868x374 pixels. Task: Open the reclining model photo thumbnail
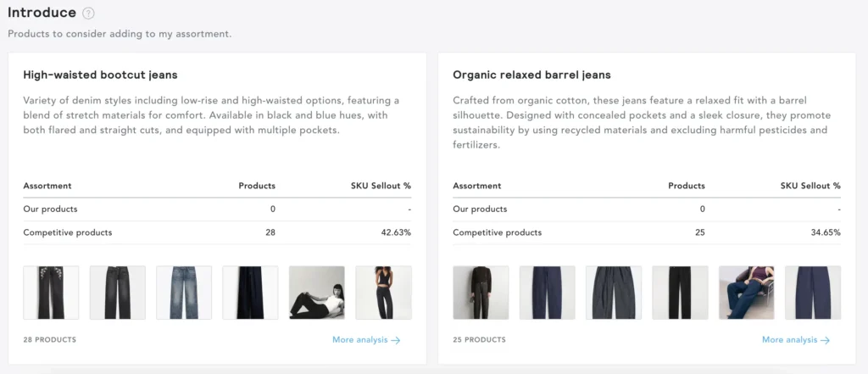[317, 293]
